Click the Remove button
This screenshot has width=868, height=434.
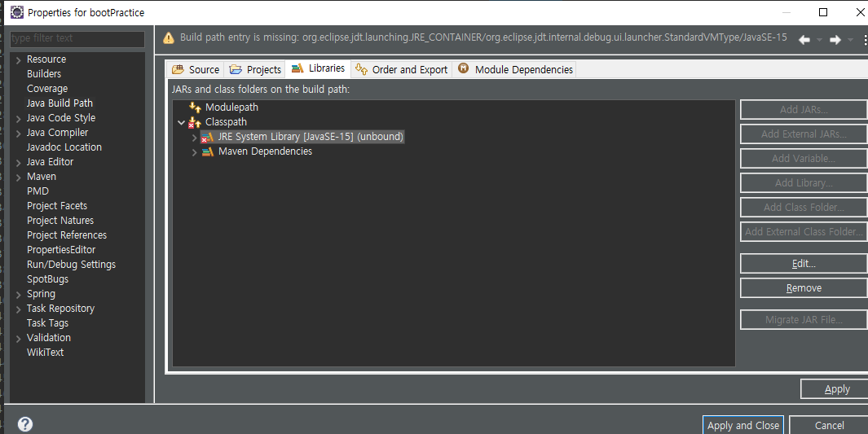click(804, 288)
